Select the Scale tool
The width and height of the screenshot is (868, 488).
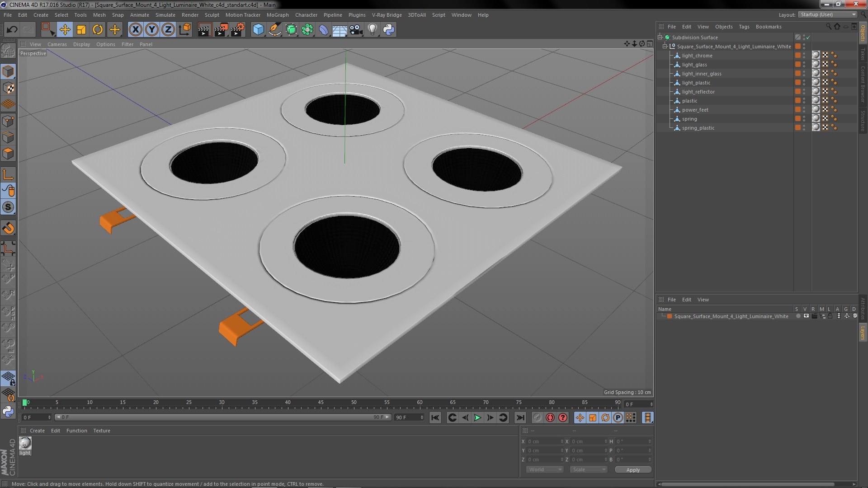[81, 30]
